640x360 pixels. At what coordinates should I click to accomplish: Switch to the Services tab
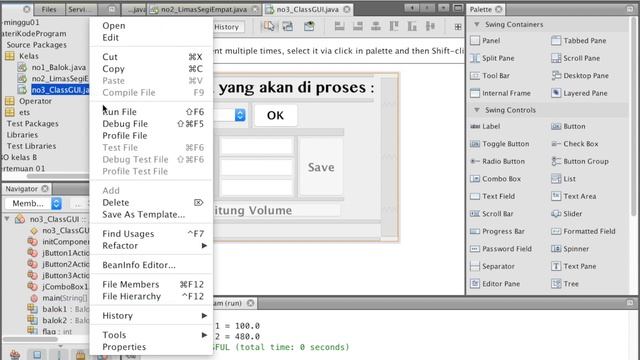pos(80,9)
